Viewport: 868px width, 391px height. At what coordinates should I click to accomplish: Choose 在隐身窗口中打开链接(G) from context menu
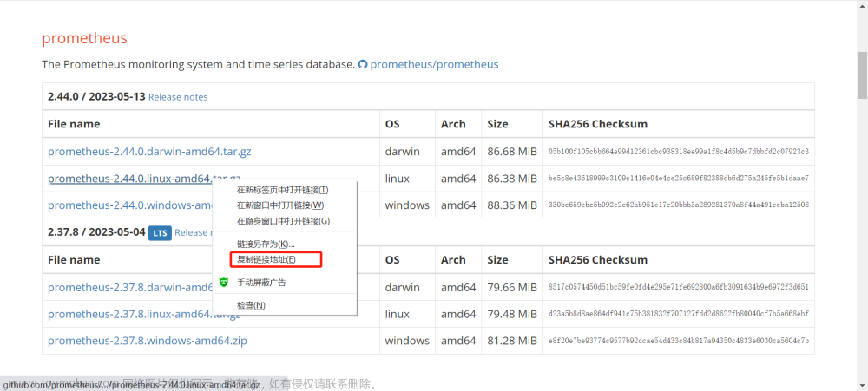click(x=283, y=221)
